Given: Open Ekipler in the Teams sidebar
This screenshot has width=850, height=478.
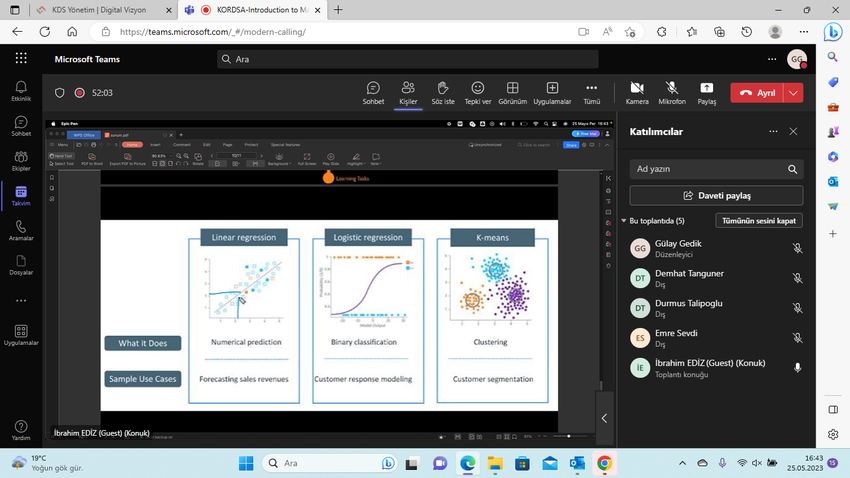Looking at the screenshot, I should click(21, 161).
